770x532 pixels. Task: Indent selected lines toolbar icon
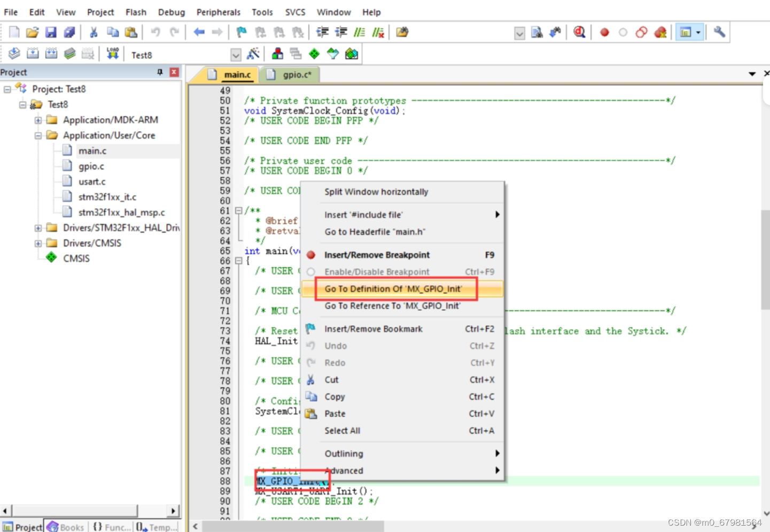coord(322,32)
